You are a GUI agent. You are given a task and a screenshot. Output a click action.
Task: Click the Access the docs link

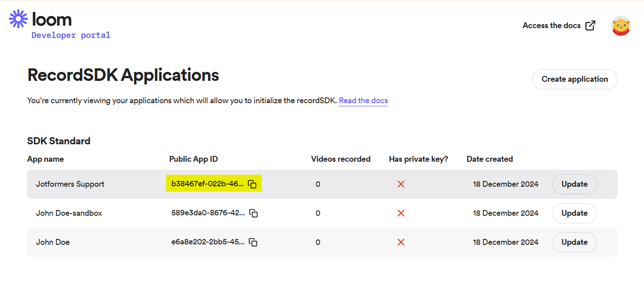[551, 25]
